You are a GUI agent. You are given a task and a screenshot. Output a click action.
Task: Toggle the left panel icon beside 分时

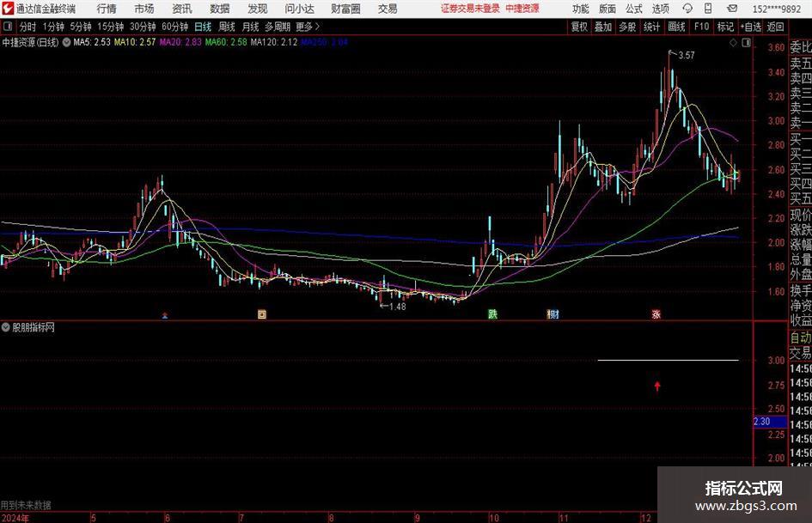coord(7,26)
